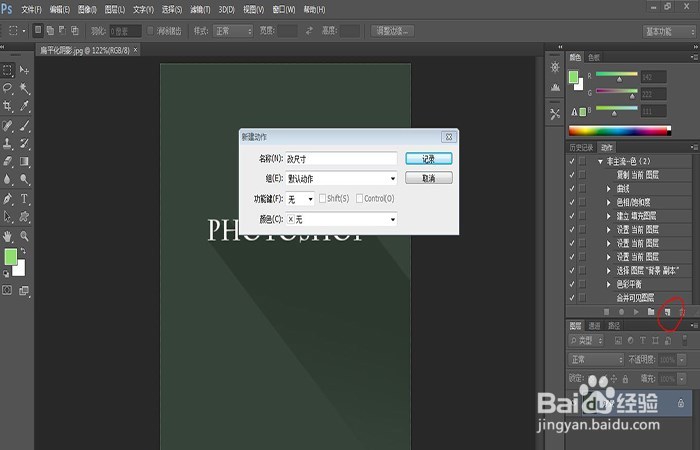Click the 取消 button in dialog
This screenshot has height=450, width=700.
(429, 178)
